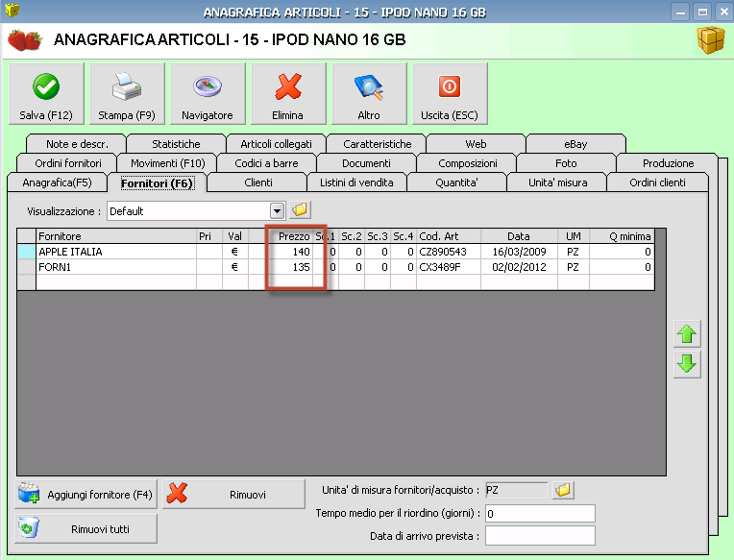Click the price cell 135
Screen dimensions: 734x560
click(281, 267)
